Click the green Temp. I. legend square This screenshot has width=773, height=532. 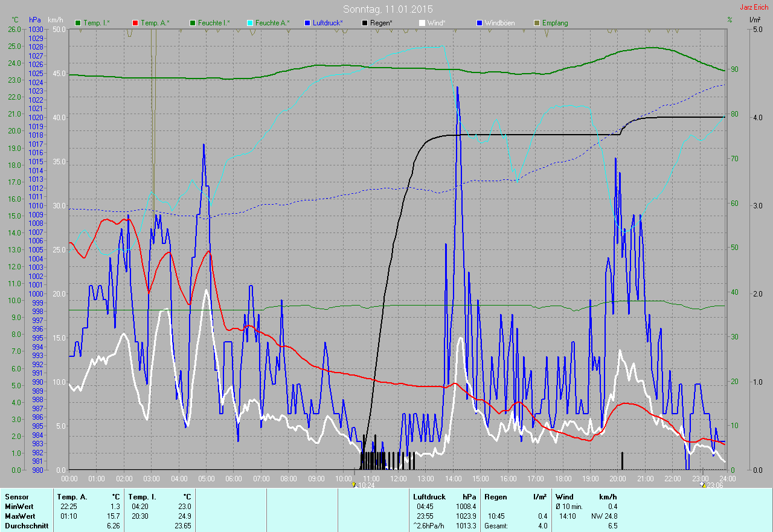pos(78,23)
